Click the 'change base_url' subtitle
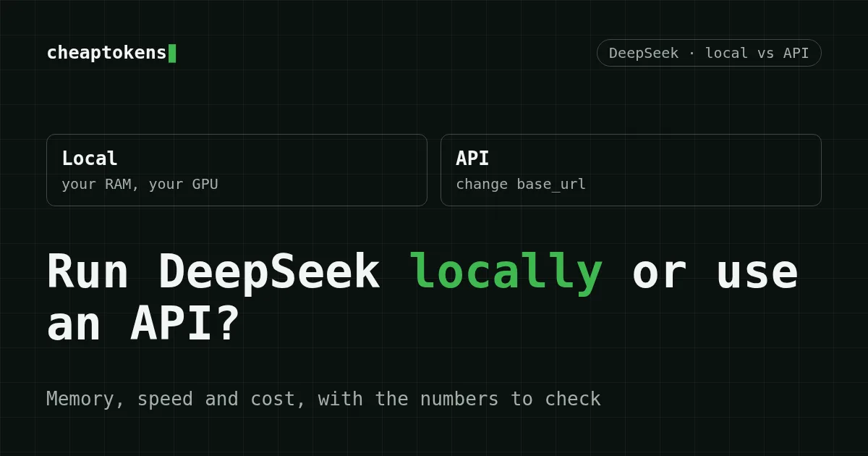This screenshot has width=868, height=456. pyautogui.click(x=521, y=184)
